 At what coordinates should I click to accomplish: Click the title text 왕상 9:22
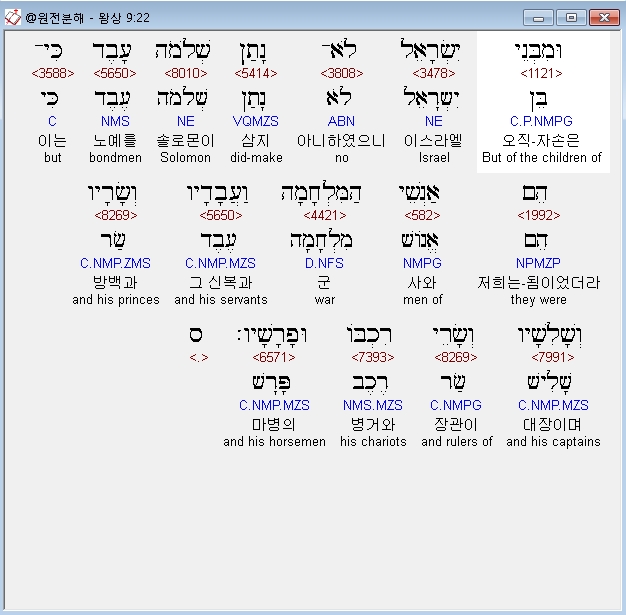[124, 18]
